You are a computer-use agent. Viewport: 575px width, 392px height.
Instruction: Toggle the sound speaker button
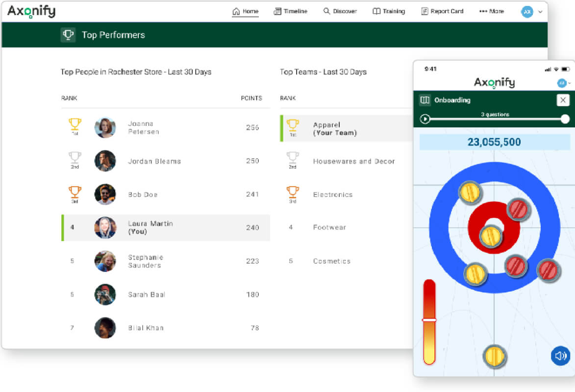pyautogui.click(x=560, y=356)
